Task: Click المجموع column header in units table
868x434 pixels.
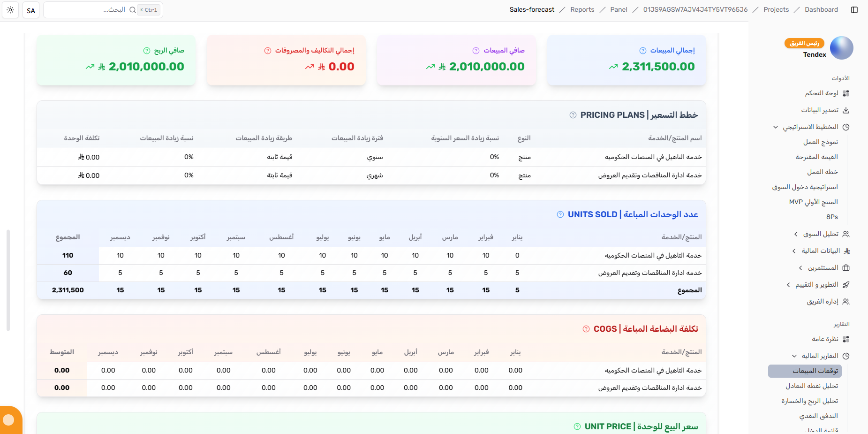Action: coord(68,237)
